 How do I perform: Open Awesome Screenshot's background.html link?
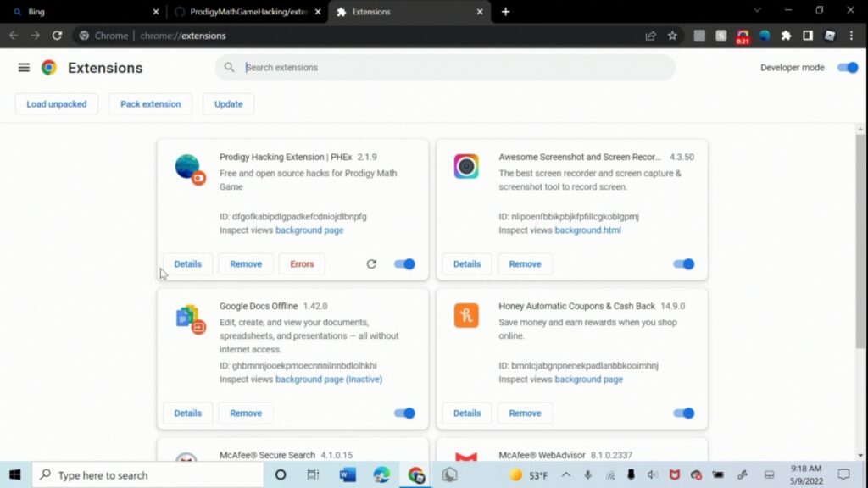tap(588, 230)
